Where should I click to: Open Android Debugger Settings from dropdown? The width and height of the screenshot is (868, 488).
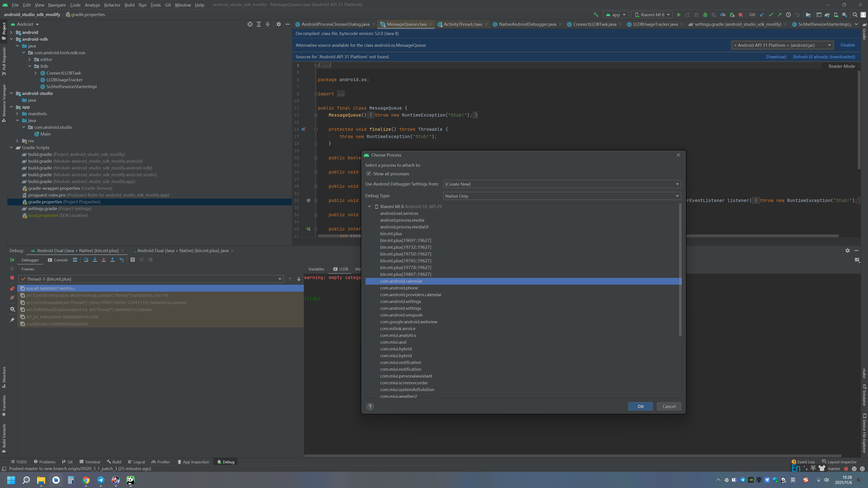point(562,184)
